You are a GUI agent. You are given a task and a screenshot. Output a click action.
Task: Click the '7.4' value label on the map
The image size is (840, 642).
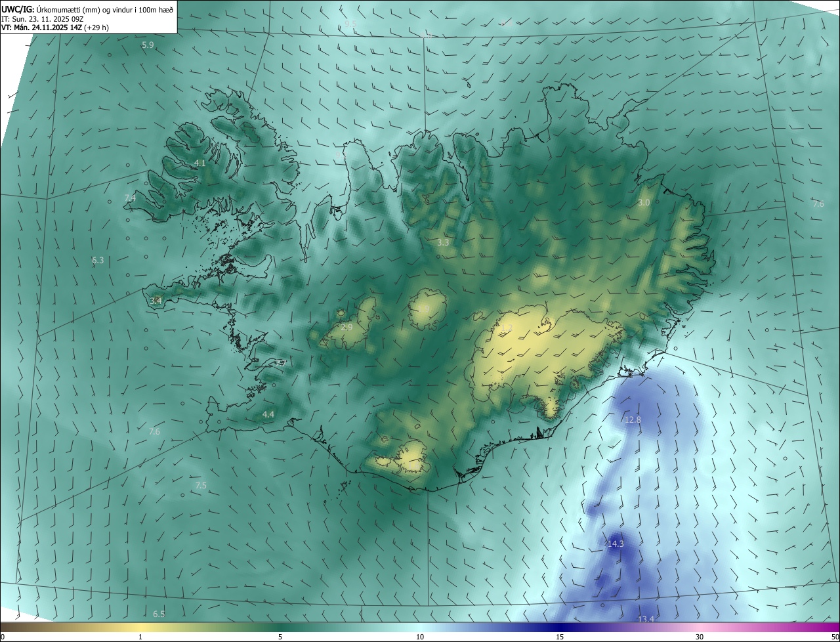[130, 198]
